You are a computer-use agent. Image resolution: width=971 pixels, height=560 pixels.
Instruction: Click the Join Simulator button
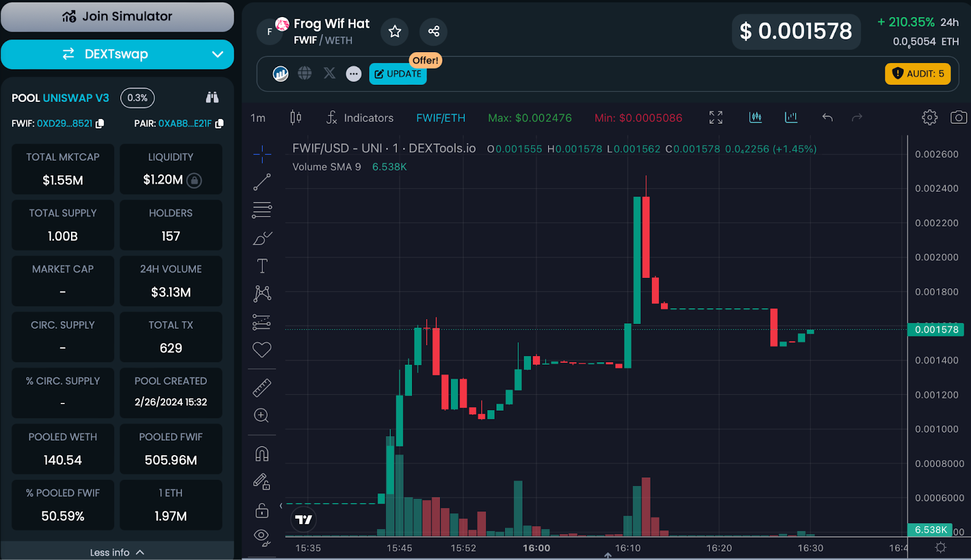[x=117, y=17]
